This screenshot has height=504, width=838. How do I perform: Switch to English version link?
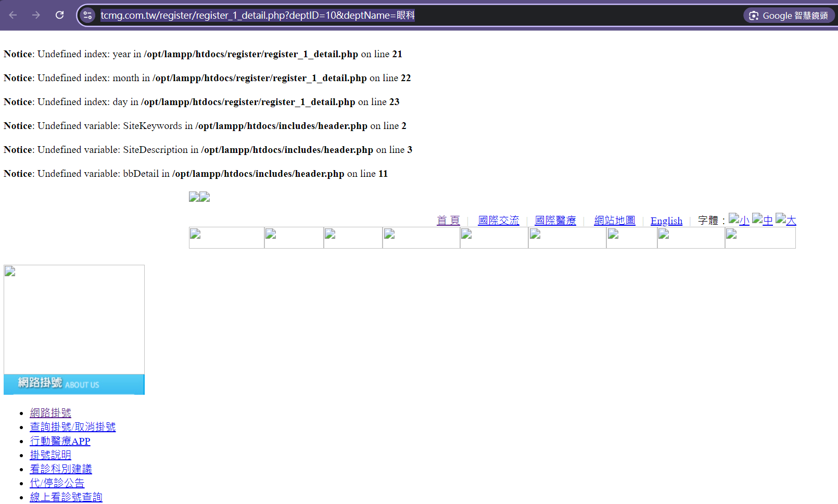(666, 221)
